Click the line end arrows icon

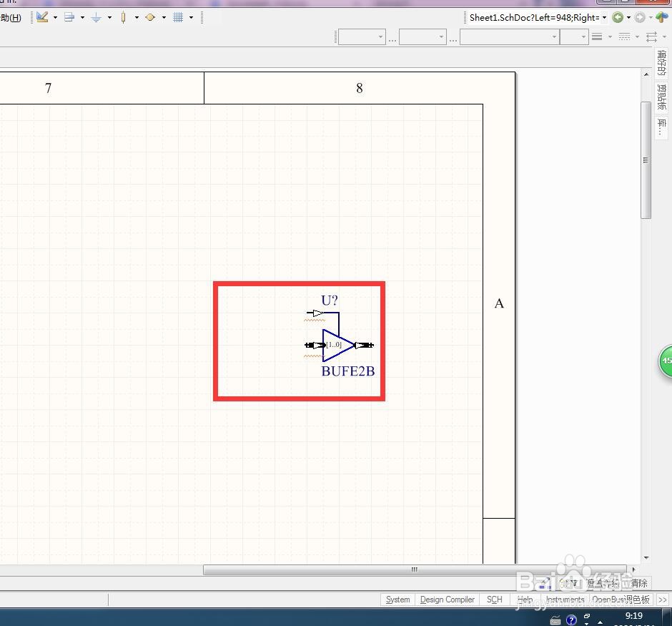[x=651, y=37]
